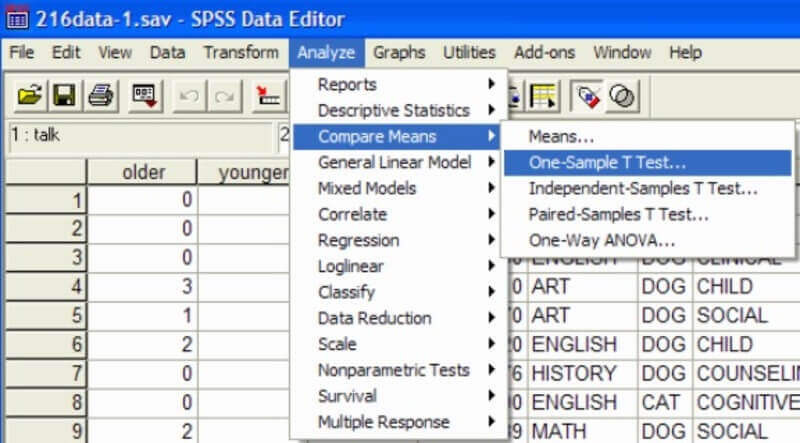Click the Save floppy disk icon

click(x=64, y=95)
